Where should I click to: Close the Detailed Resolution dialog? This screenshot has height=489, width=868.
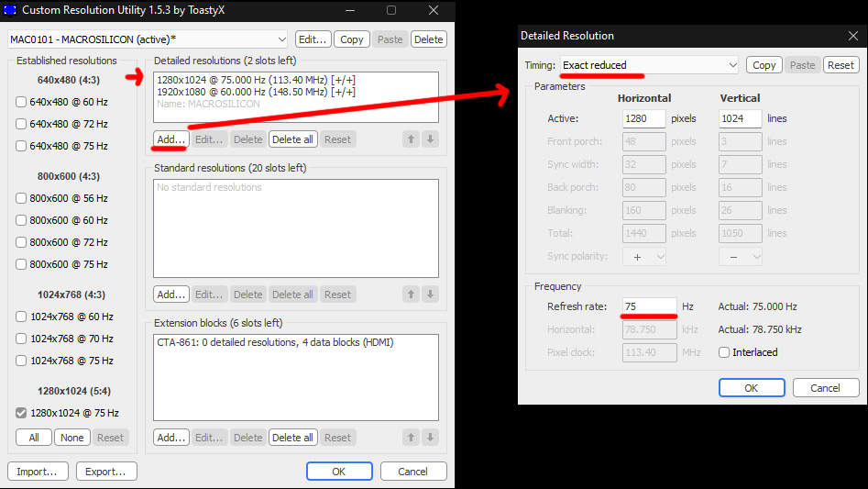click(x=852, y=36)
